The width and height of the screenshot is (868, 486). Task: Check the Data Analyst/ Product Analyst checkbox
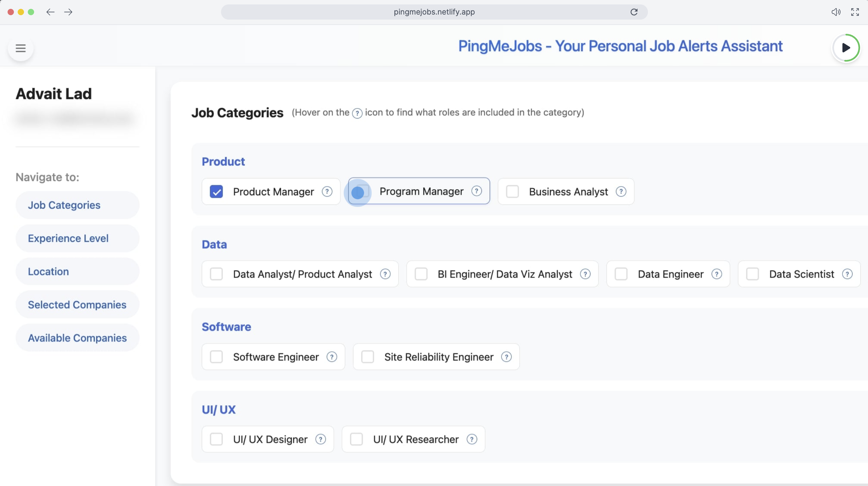point(216,274)
